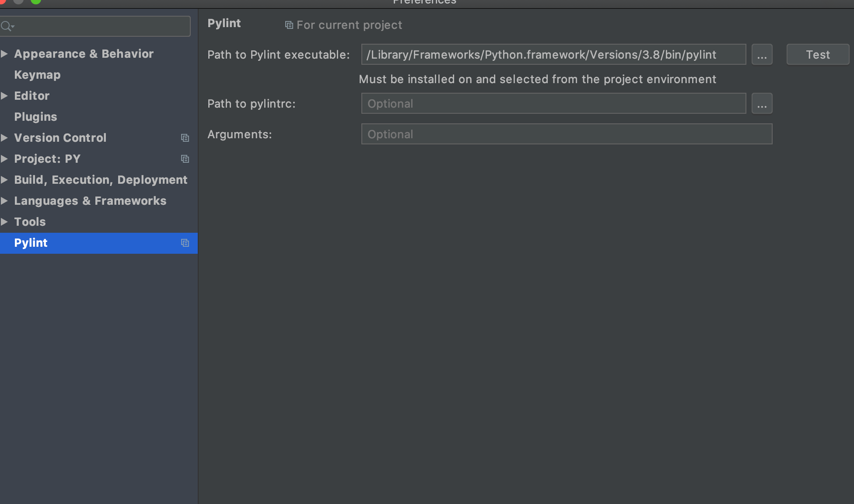Click the magnifier icon in the settings search
Image resolution: width=854 pixels, height=504 pixels.
(x=6, y=26)
